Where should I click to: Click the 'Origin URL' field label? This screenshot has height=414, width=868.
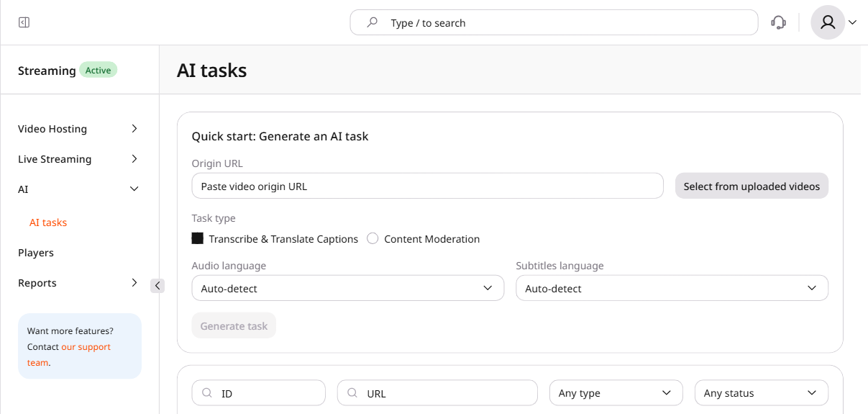point(217,163)
